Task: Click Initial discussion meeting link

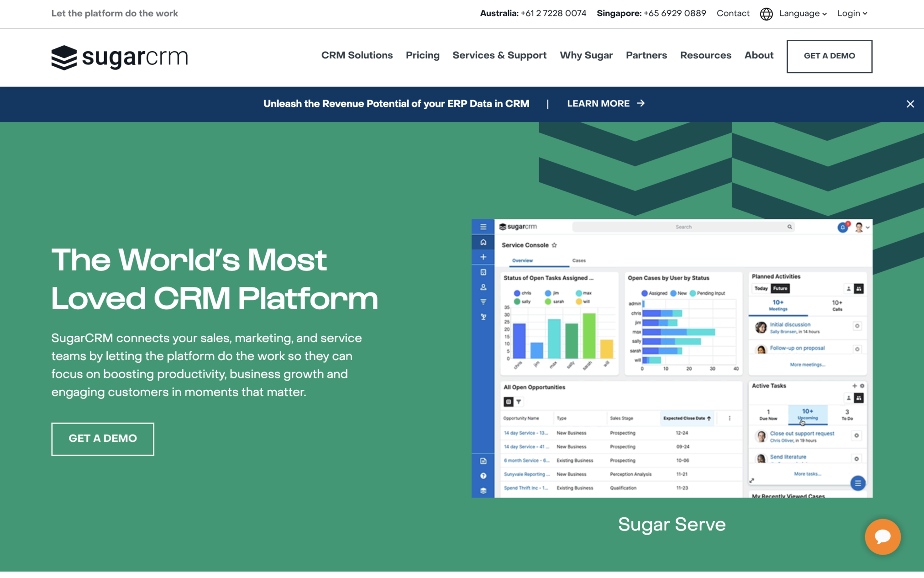Action: pos(790,324)
